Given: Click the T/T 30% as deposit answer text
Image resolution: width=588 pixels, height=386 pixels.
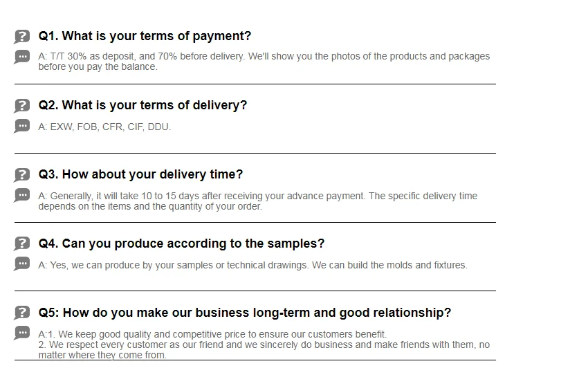Looking at the screenshot, I should click(x=264, y=62).
